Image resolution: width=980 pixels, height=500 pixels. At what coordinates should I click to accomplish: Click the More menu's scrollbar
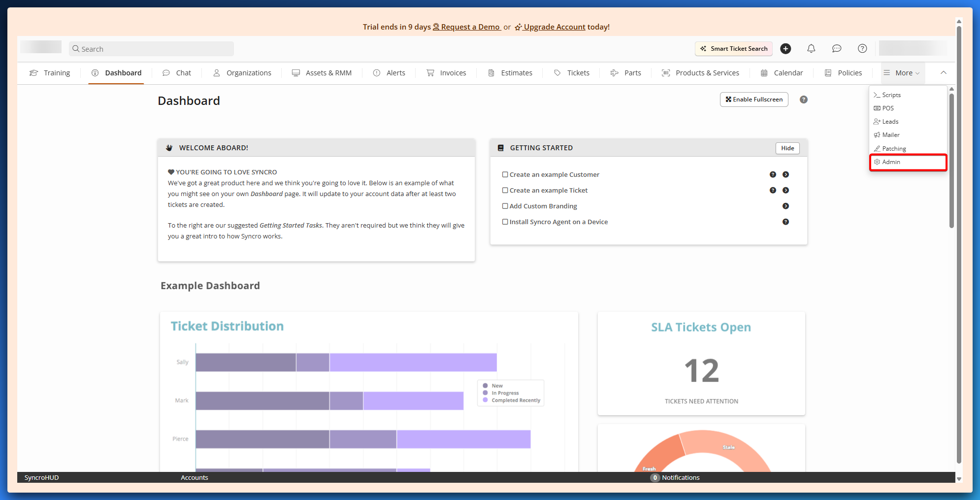pyautogui.click(x=951, y=160)
